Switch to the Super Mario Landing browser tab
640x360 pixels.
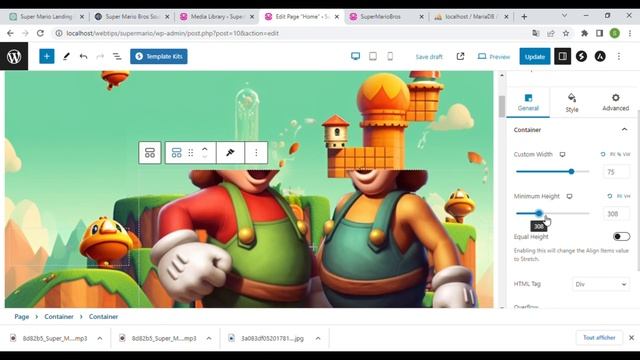pos(46,16)
